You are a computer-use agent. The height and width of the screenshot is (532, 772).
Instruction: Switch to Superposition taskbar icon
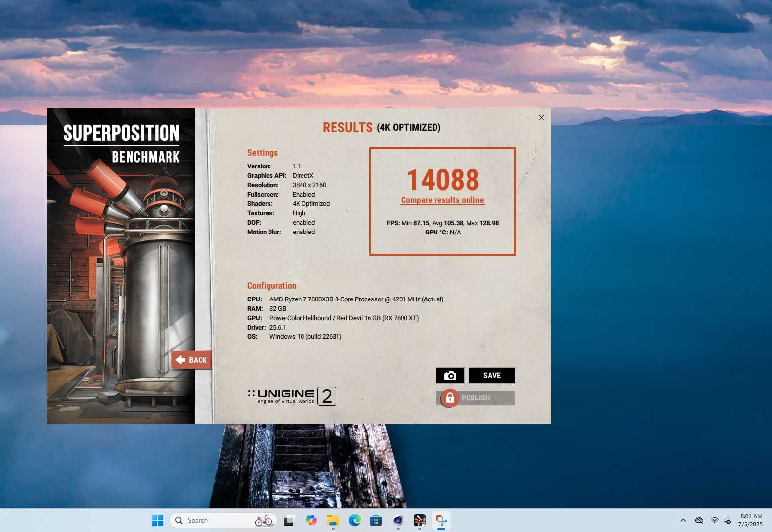(420, 520)
